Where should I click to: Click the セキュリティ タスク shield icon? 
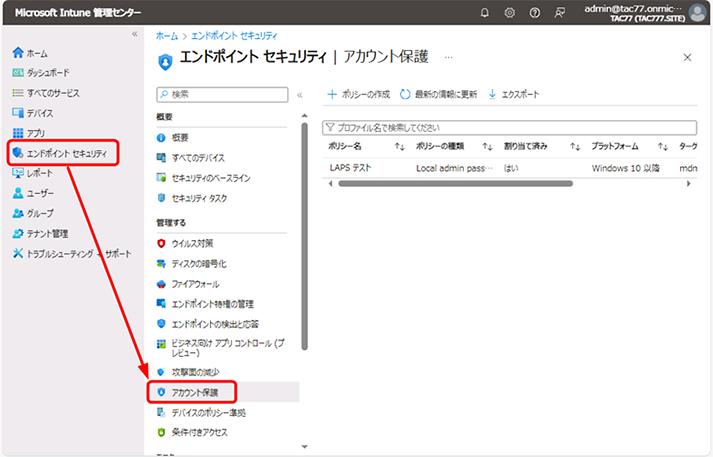click(161, 198)
